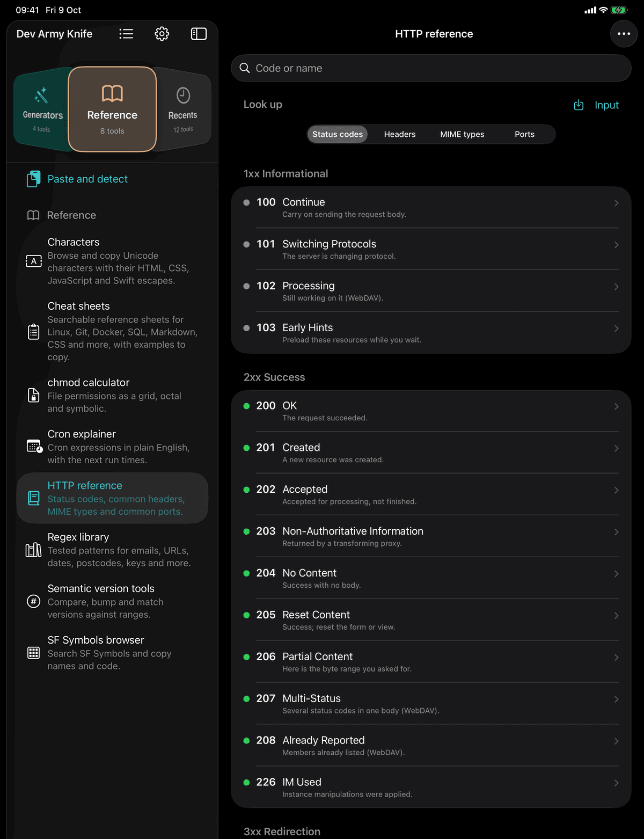Click the Reference book icon in sidebar list
644x839 pixels.
[x=33, y=215]
